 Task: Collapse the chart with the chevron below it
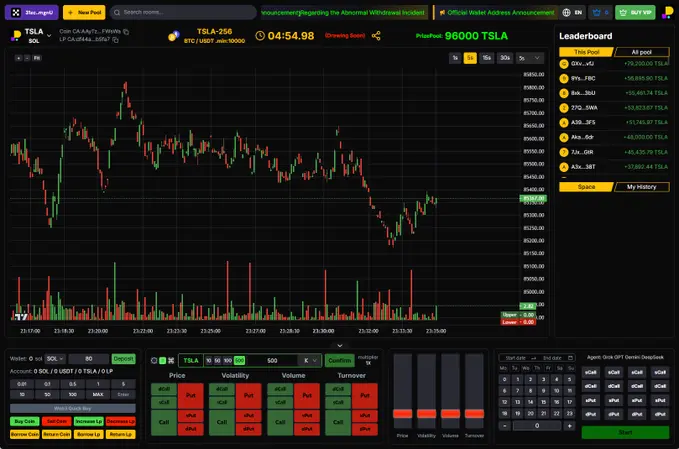coord(340,346)
